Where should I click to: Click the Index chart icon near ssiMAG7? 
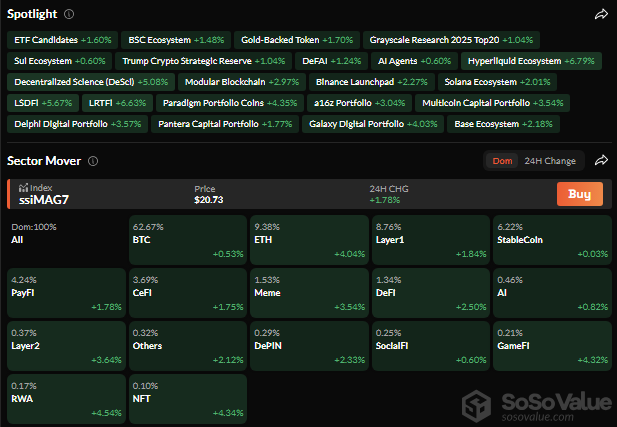pos(23,187)
